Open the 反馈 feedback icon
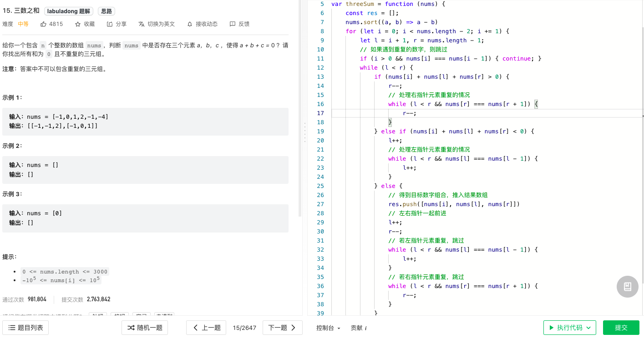644x339 pixels. click(x=233, y=24)
